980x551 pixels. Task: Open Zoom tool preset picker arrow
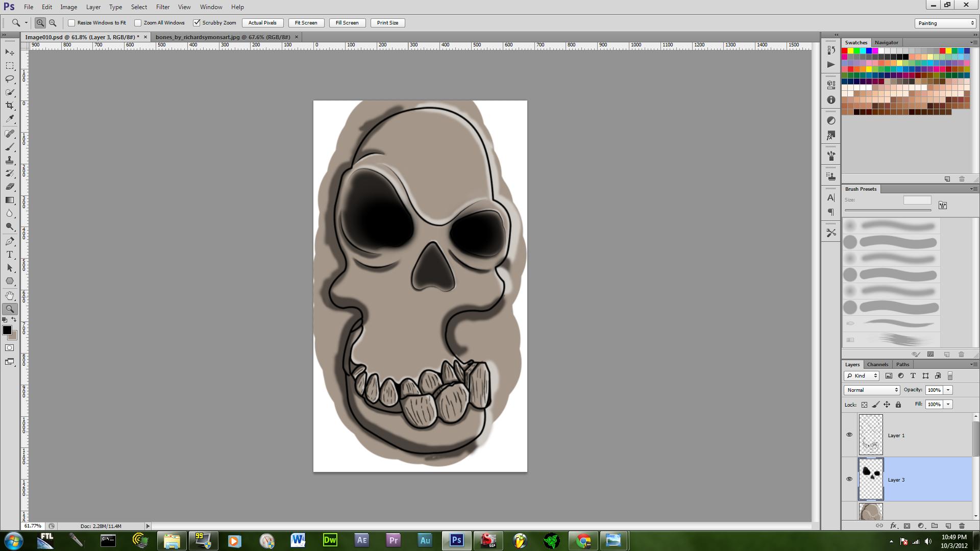coord(26,22)
